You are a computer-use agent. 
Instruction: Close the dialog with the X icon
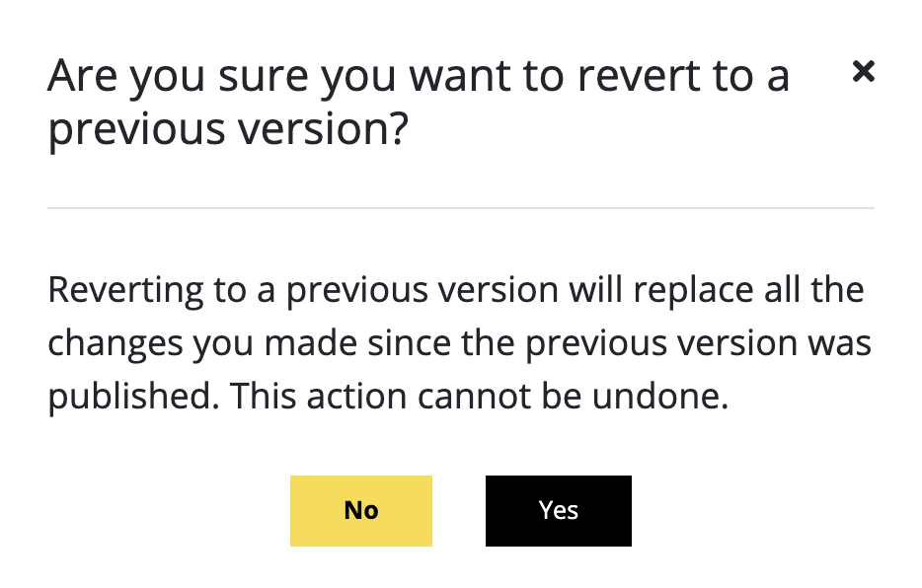tap(863, 72)
